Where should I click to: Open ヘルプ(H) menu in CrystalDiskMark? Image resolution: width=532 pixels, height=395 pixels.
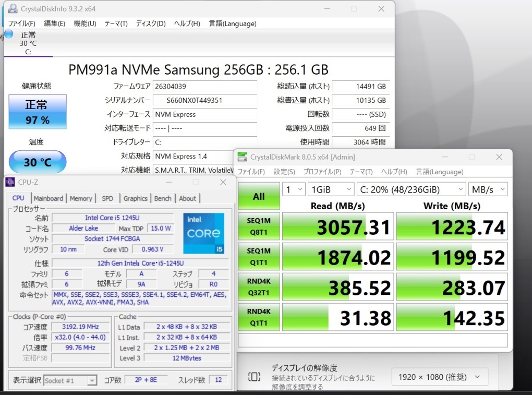394,172
